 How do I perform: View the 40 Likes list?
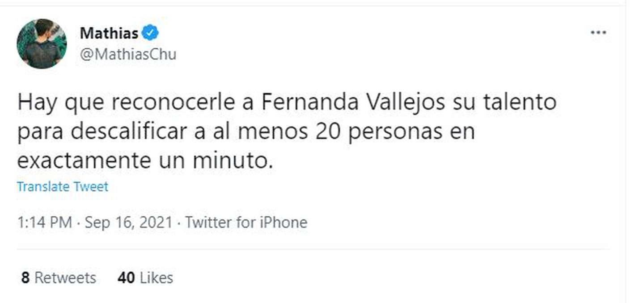(x=145, y=278)
